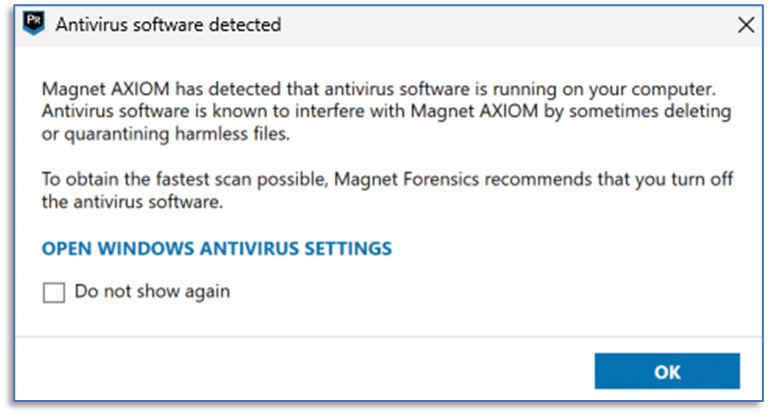Screen dimensions: 768x415
Task: Confirm the dialog with OK
Action: tap(667, 371)
